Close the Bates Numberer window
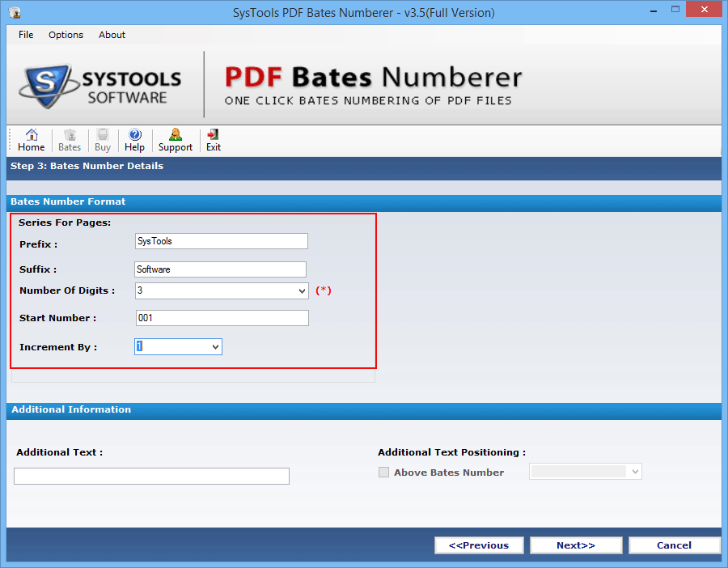This screenshot has height=568, width=728. pos(704,9)
